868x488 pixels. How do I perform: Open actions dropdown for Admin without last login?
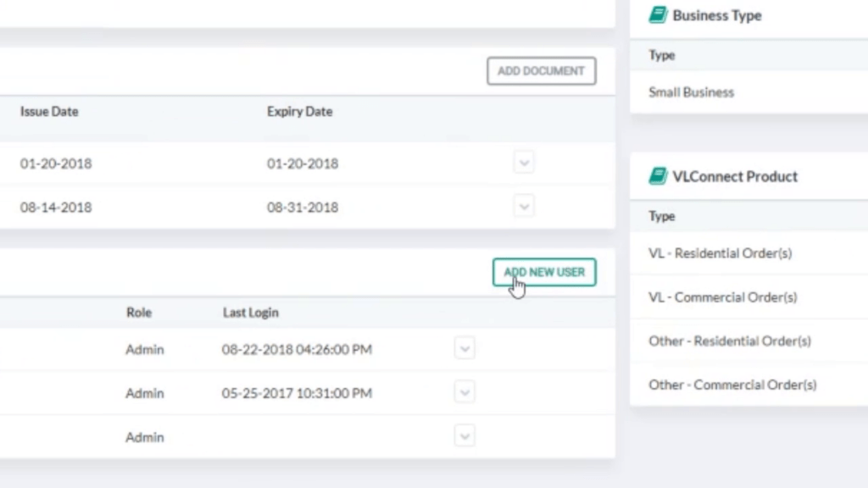pyautogui.click(x=465, y=436)
